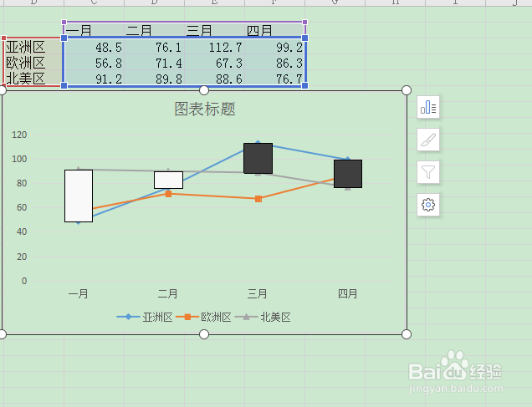Screen dimensions: 532x407
Task: Click the chart's bottom-center resize handle
Action: (204, 334)
